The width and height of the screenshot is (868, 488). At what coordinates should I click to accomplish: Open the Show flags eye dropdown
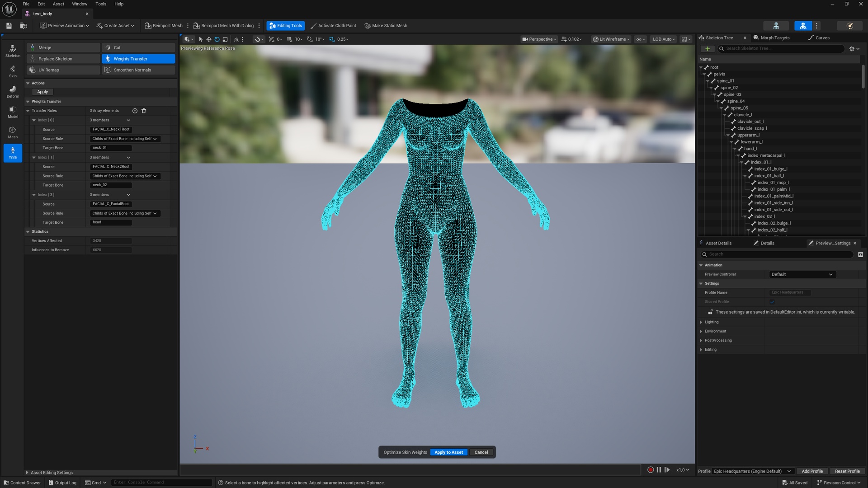[641, 39]
